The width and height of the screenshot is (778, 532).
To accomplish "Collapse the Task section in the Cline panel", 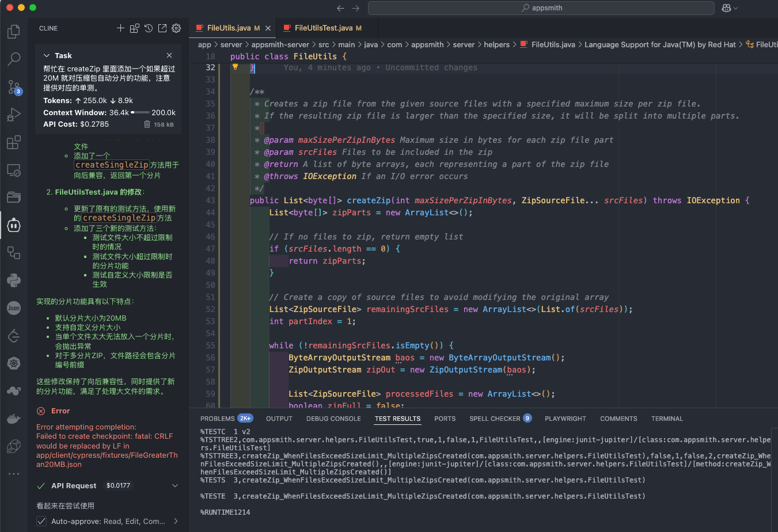I will pos(47,55).
